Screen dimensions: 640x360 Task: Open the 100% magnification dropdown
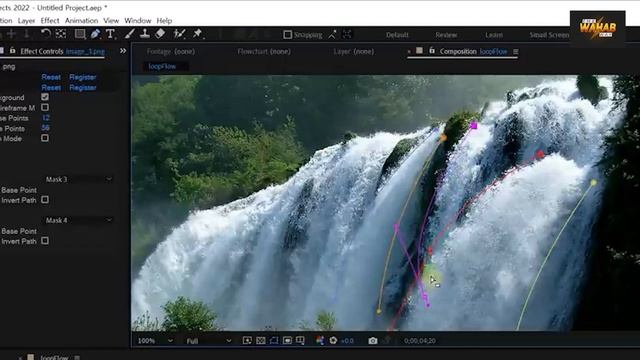155,340
